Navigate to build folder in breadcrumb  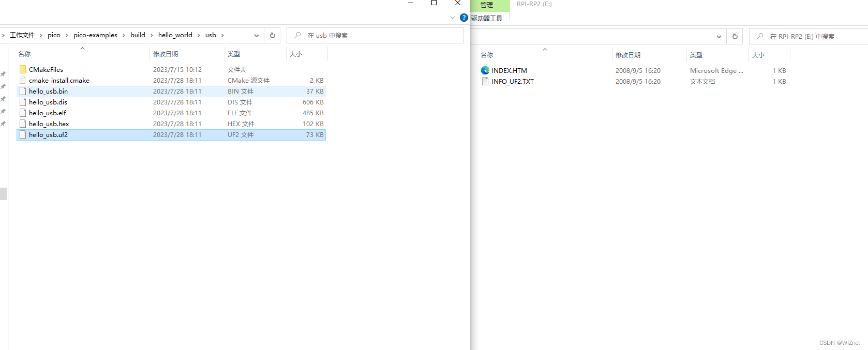138,35
